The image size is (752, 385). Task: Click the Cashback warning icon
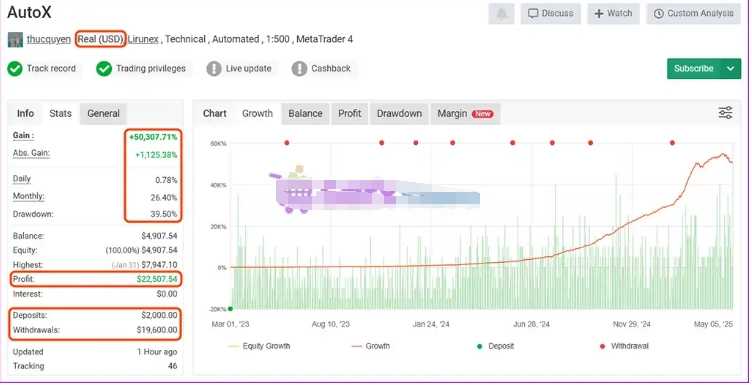(299, 69)
